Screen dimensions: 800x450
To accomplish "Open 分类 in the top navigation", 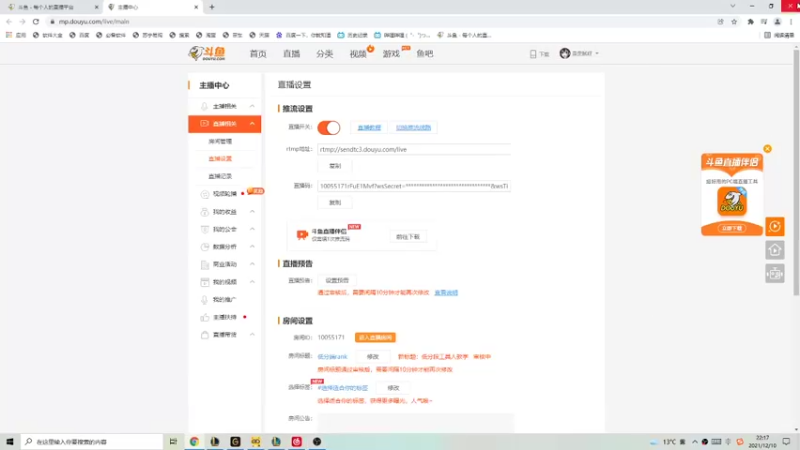I will click(x=324, y=54).
